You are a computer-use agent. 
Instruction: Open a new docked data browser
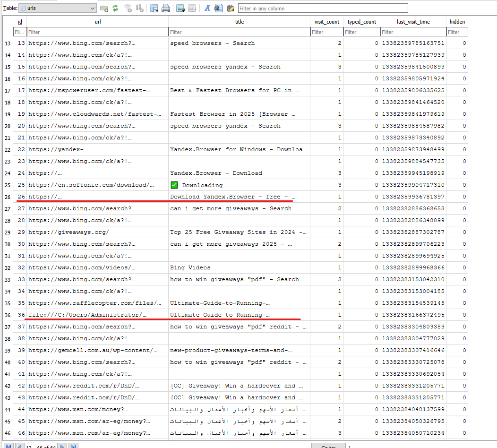pyautogui.click(x=104, y=9)
